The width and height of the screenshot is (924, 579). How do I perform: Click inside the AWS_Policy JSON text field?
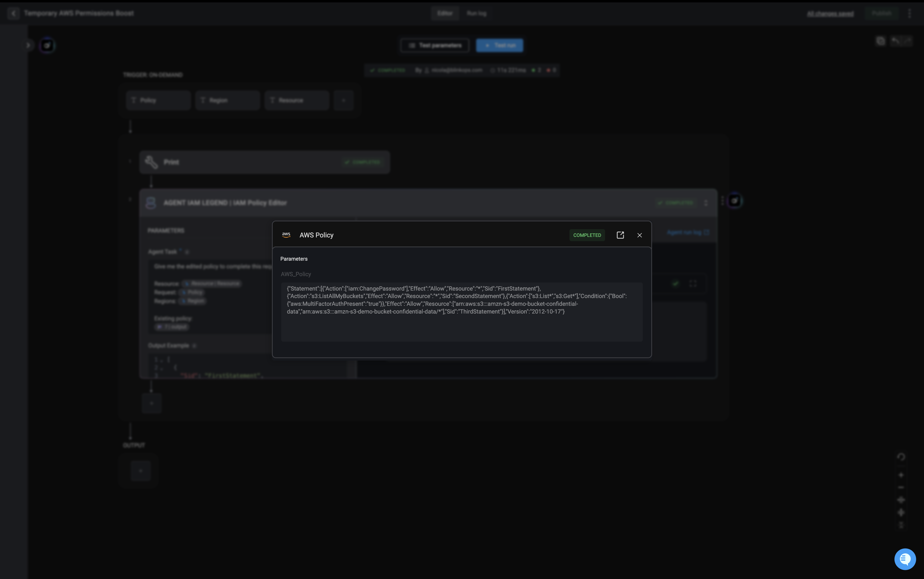tap(461, 312)
